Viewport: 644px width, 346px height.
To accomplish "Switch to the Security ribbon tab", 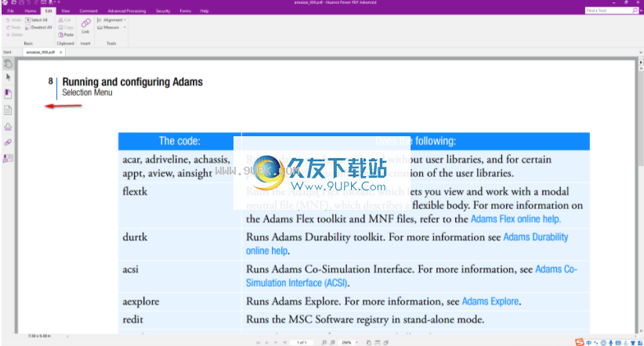I will click(x=163, y=11).
